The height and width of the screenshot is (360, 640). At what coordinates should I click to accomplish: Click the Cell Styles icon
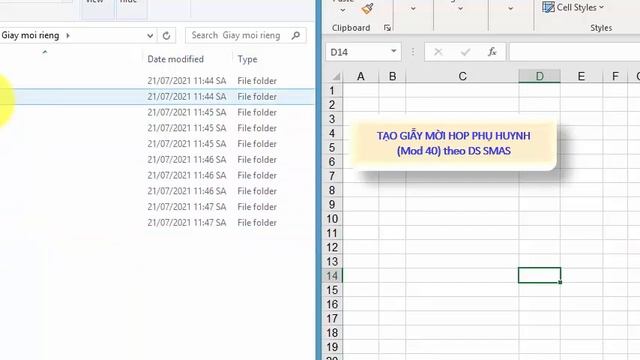tap(548, 7)
